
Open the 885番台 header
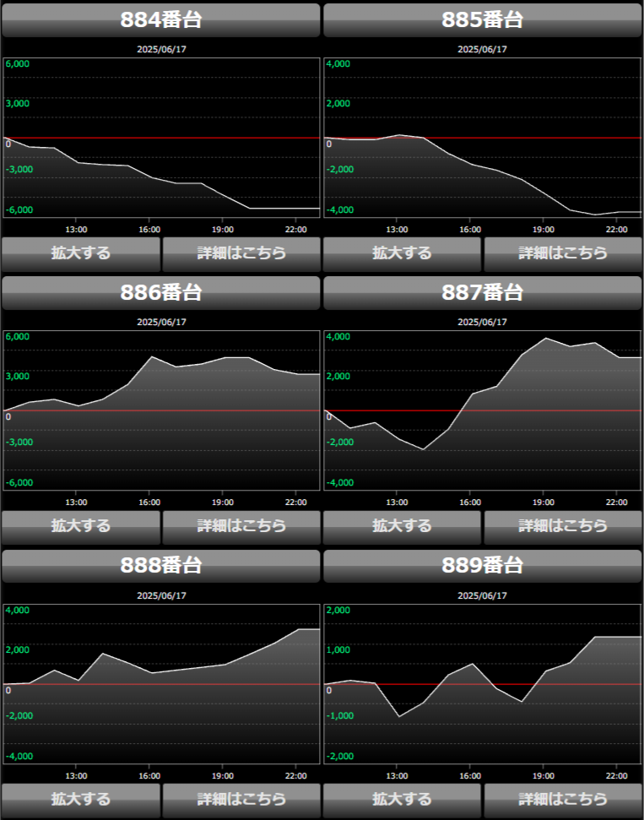pyautogui.click(x=483, y=20)
